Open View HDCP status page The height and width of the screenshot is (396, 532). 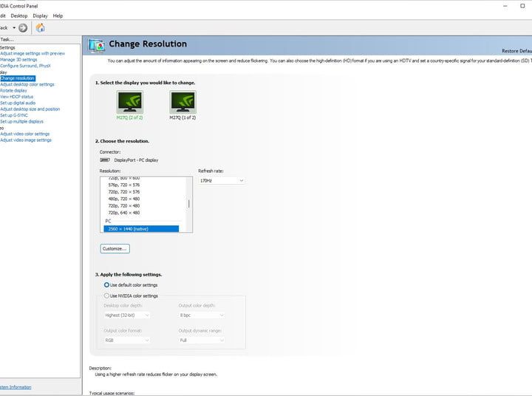[16, 97]
